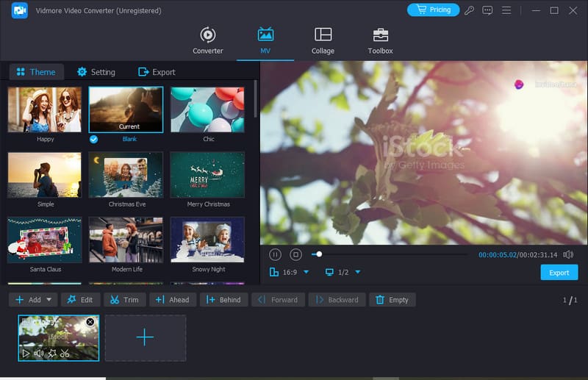Click the monitor display icon
The width and height of the screenshot is (588, 380).
coord(329,272)
